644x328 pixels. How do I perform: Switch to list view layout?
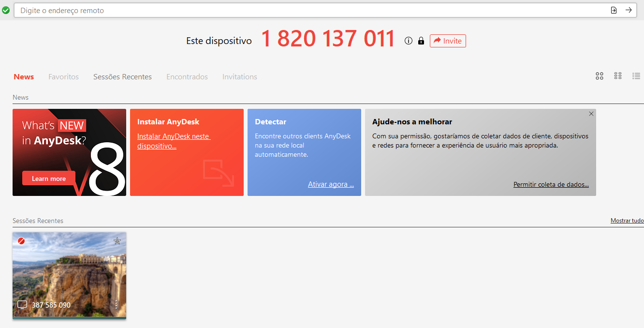(636, 76)
